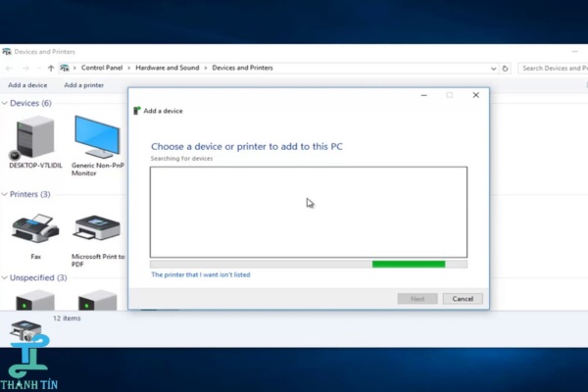Expand the Control Panel breadcrumb chevron
The width and height of the screenshot is (588, 392).
pos(129,68)
